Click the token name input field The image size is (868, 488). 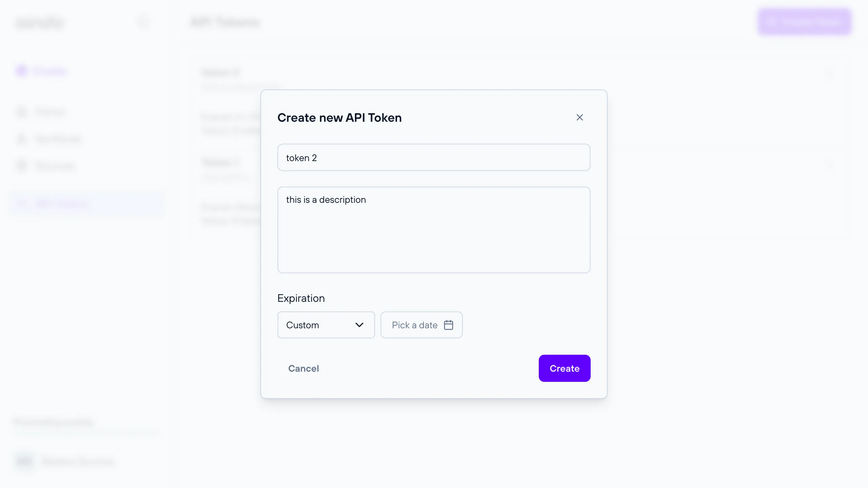tap(434, 157)
